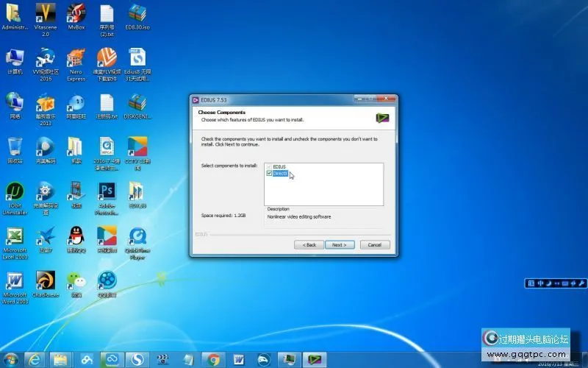Click the Internet Explorer taskbar icon

point(34,359)
